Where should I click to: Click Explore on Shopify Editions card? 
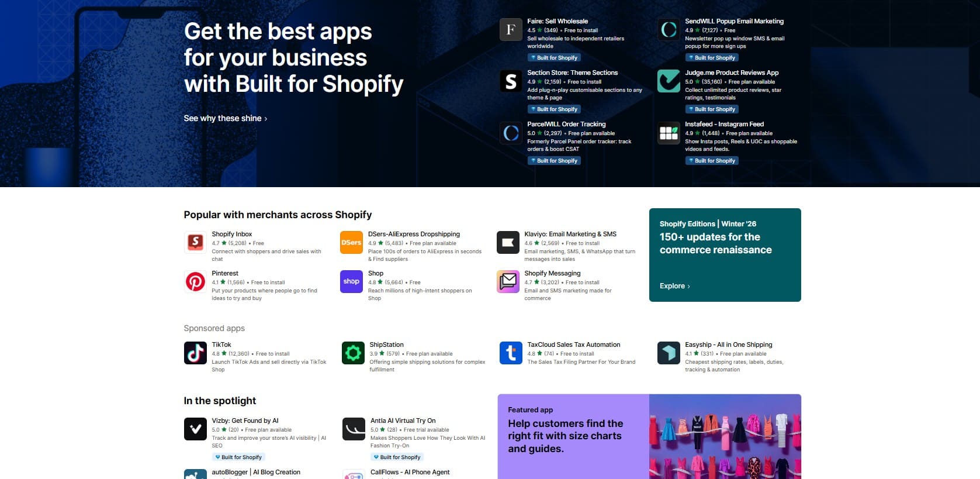pos(675,286)
